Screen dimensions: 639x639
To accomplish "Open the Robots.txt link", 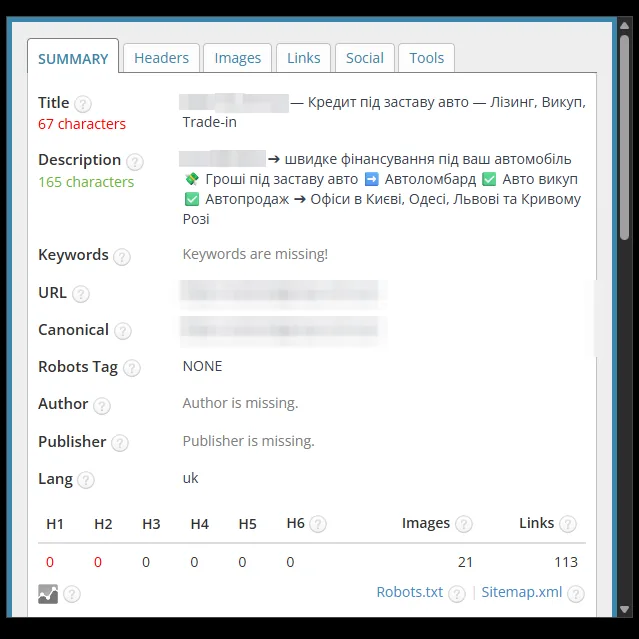I will 410,592.
